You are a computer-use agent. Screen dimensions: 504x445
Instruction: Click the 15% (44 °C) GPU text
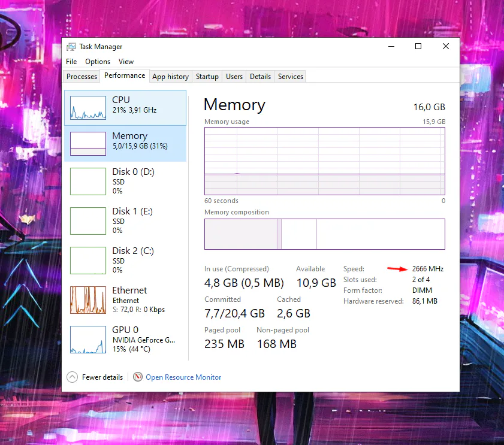[x=131, y=349]
